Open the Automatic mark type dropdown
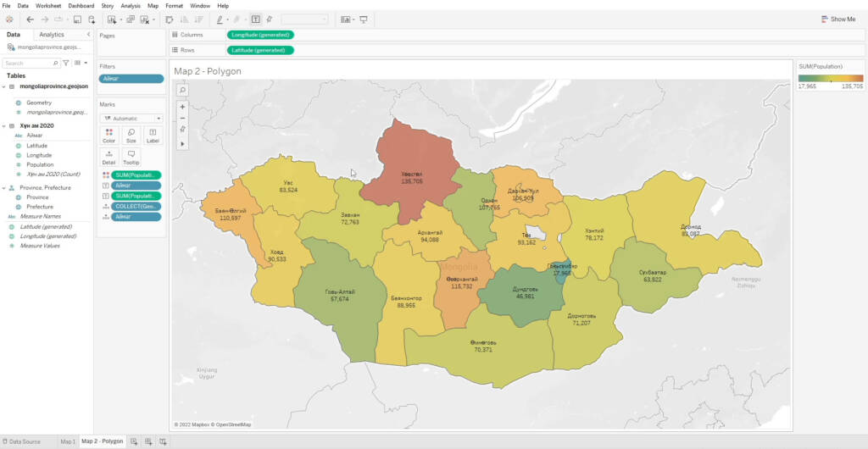The width and height of the screenshot is (868, 449). [x=131, y=119]
